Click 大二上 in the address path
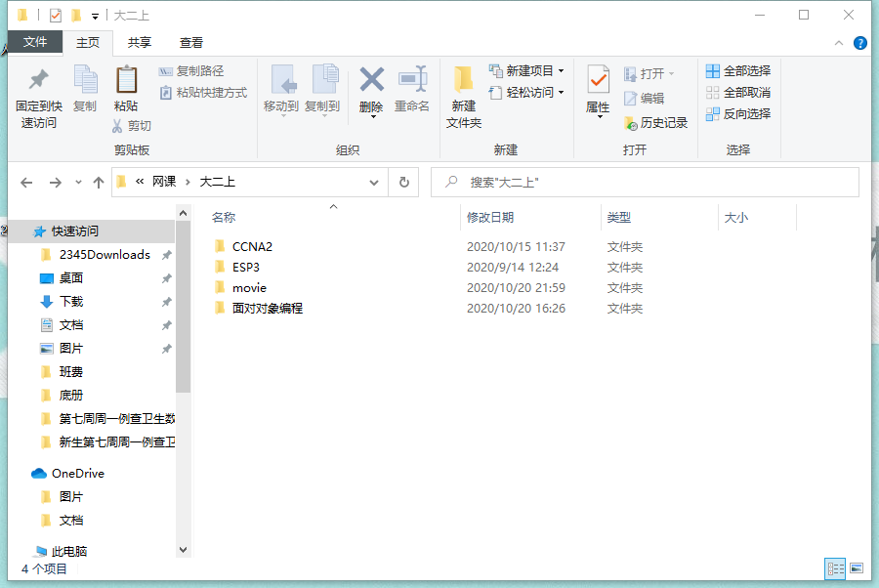Screen dimensions: 879x588 (x=218, y=182)
